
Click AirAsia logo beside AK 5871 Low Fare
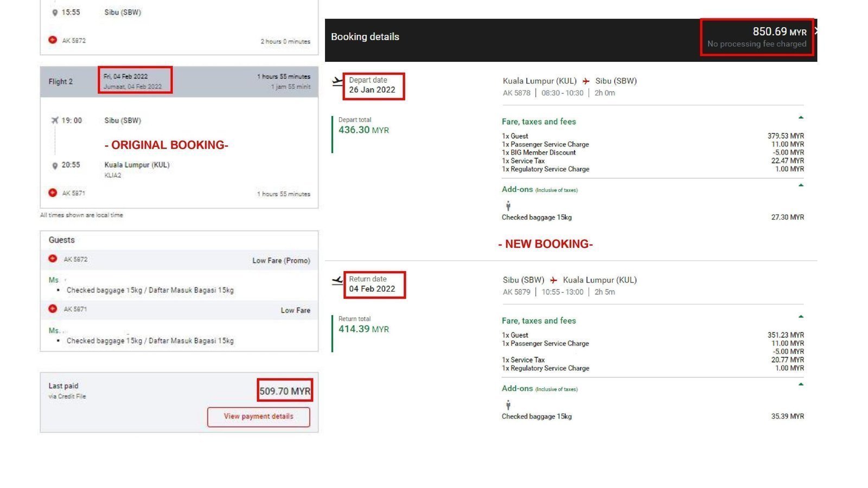point(53,309)
